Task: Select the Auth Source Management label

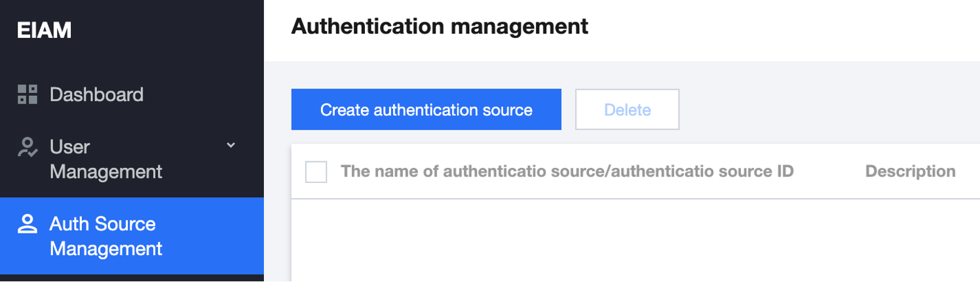Action: tap(106, 237)
